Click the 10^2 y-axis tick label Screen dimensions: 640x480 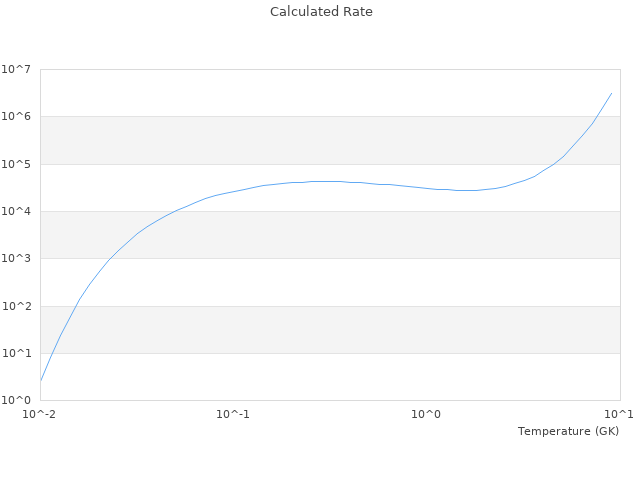click(x=16, y=306)
